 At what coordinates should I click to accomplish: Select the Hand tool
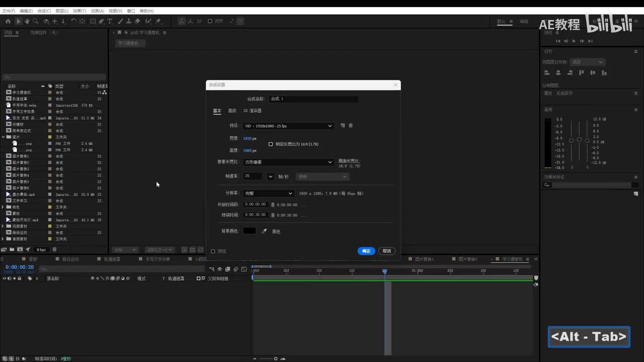[x=27, y=21]
